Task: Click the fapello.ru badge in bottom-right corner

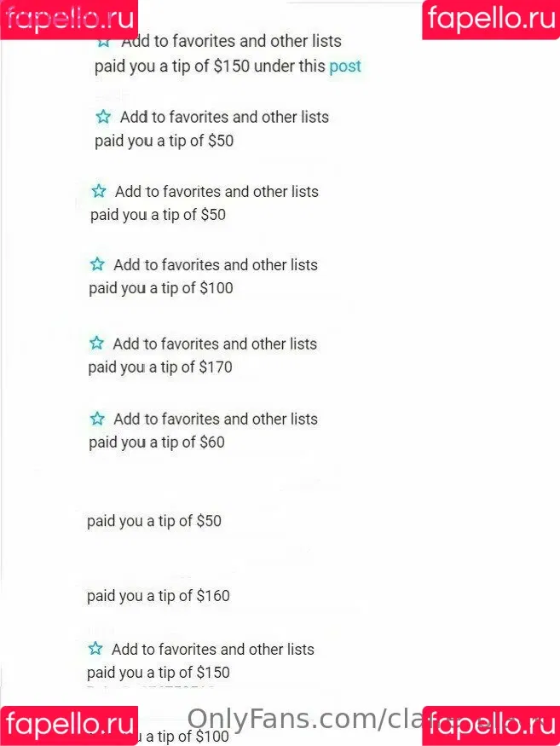Action: coord(491,726)
